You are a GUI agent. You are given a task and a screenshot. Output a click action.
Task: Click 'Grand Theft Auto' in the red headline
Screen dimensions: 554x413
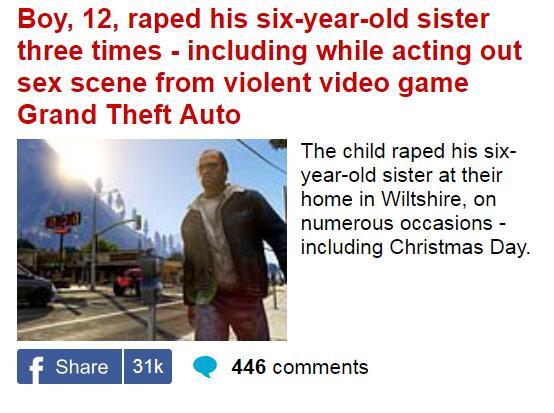coord(129,114)
